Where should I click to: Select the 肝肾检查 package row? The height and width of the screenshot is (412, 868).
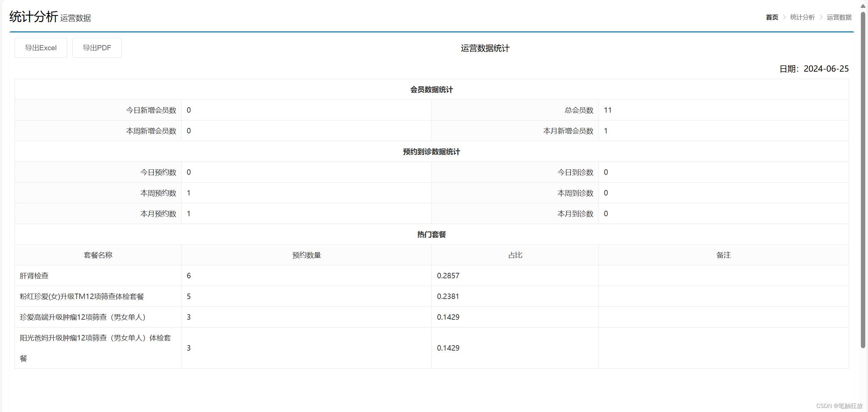click(x=34, y=276)
